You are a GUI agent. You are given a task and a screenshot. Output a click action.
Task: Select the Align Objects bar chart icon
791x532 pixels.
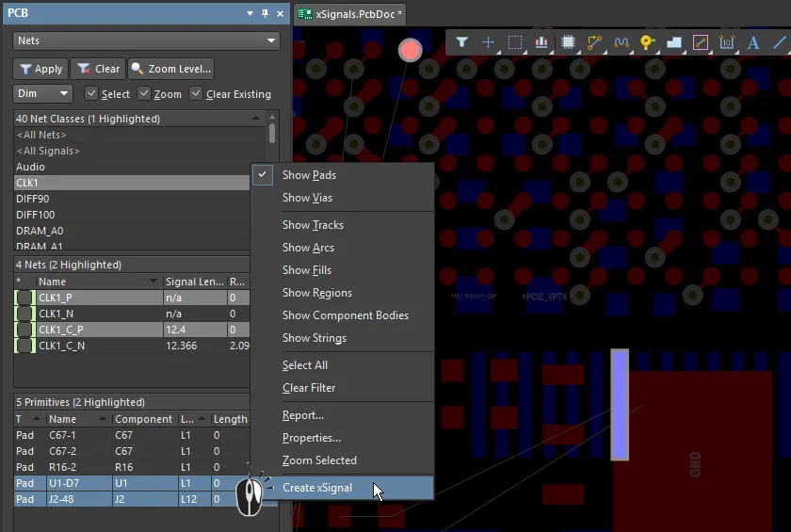point(541,42)
